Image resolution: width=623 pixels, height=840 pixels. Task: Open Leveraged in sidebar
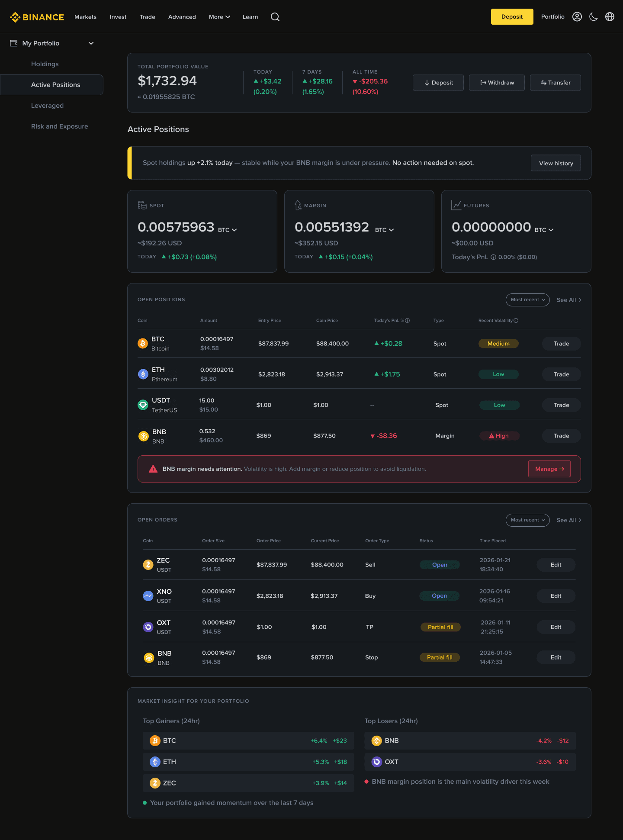click(x=47, y=106)
